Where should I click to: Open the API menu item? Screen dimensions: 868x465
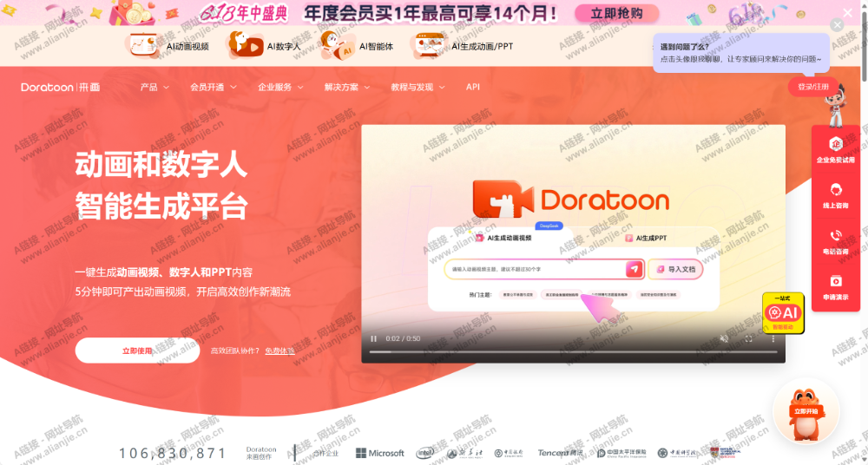coord(473,87)
